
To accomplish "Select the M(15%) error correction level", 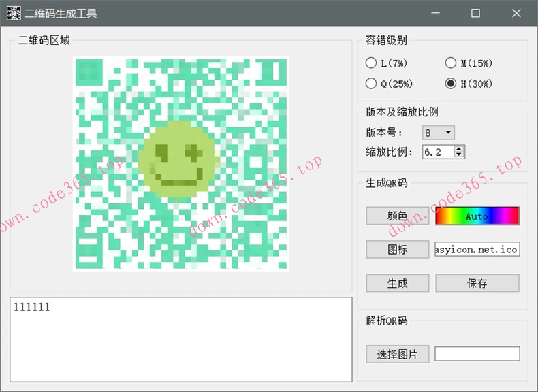I will (469, 63).
